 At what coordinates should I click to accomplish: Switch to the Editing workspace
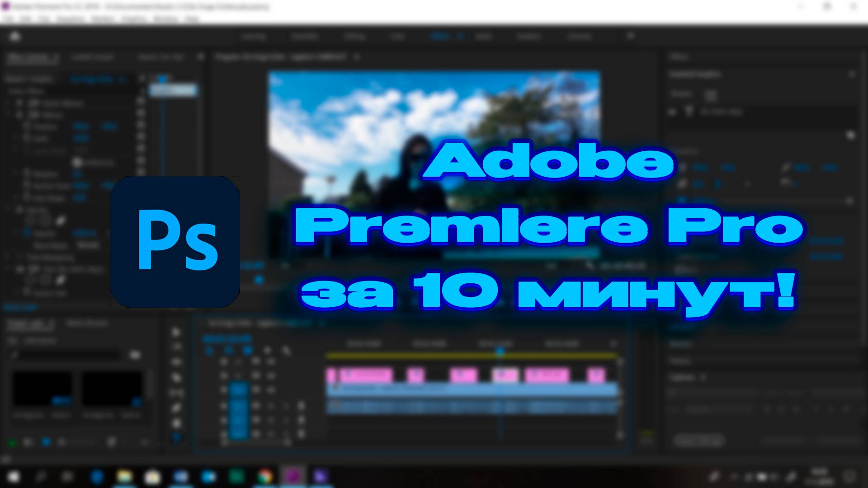[354, 36]
